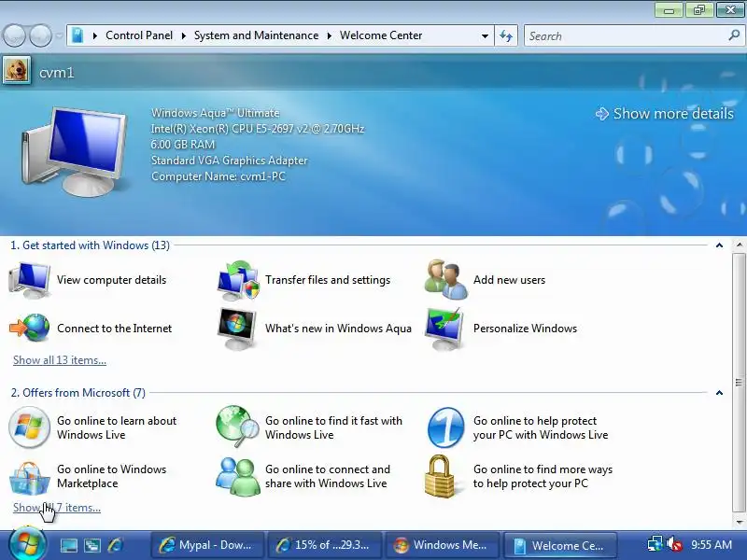Click the cvm1 user account dog picture

pyautogui.click(x=17, y=70)
